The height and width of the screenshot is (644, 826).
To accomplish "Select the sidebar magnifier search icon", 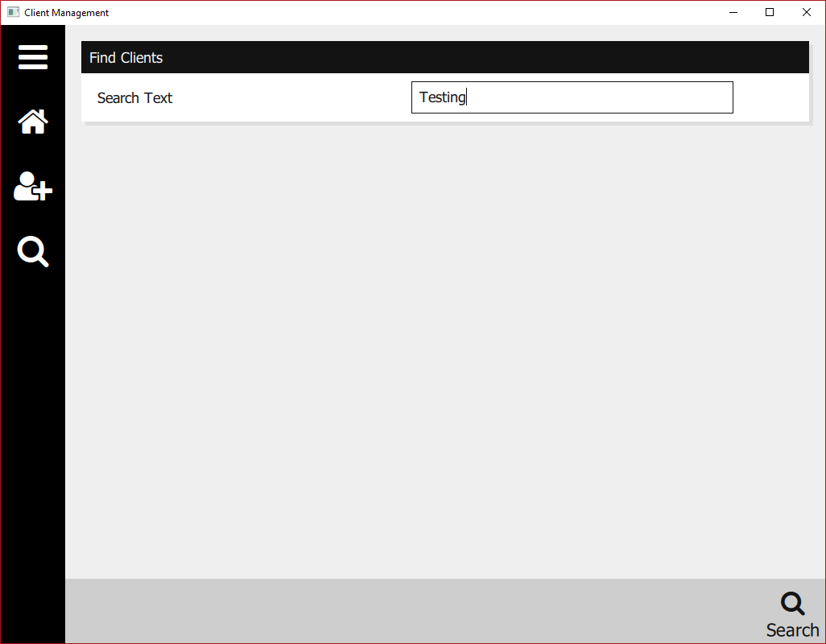I will point(33,251).
